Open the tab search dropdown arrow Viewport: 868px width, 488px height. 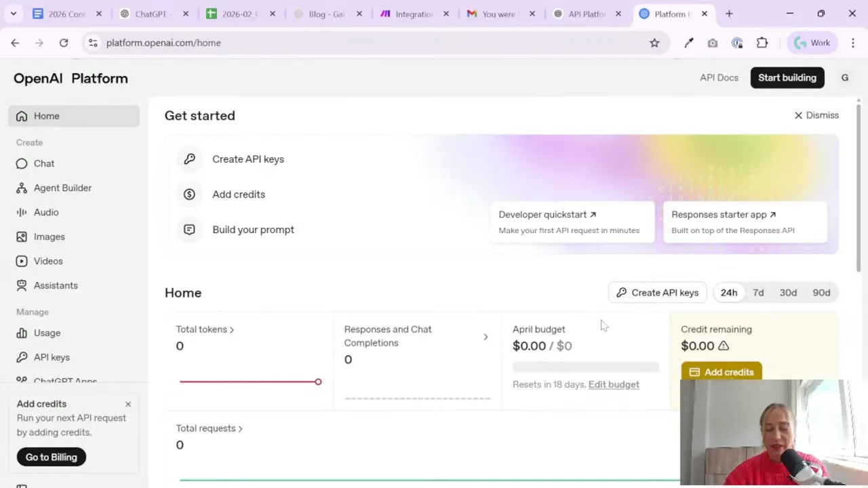pyautogui.click(x=13, y=14)
